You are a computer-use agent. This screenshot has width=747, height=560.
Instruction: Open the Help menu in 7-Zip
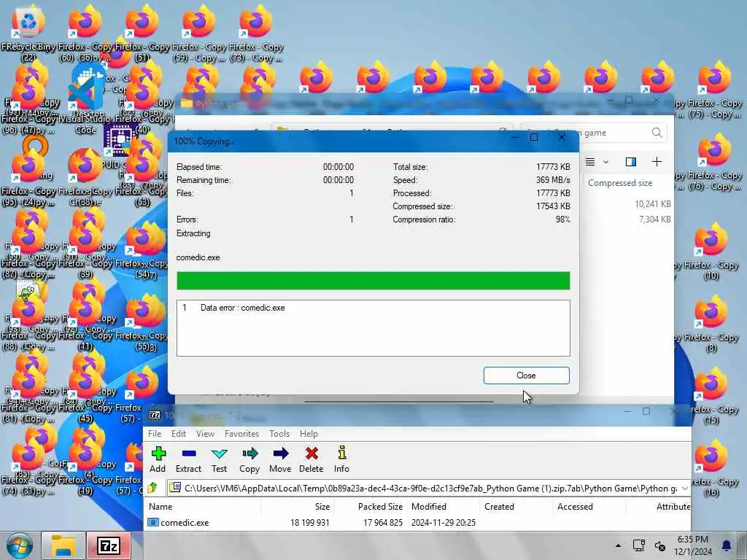point(309,434)
